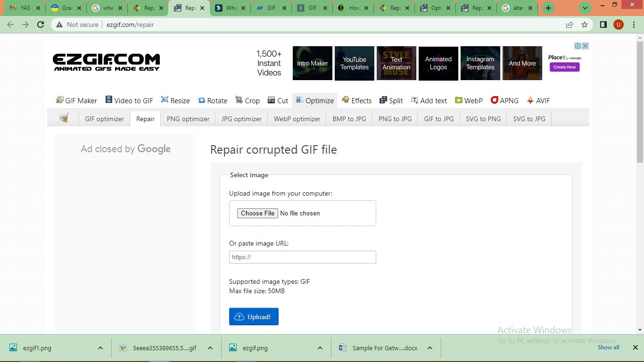Click the Upload! button
The image size is (644, 362).
coord(254,317)
